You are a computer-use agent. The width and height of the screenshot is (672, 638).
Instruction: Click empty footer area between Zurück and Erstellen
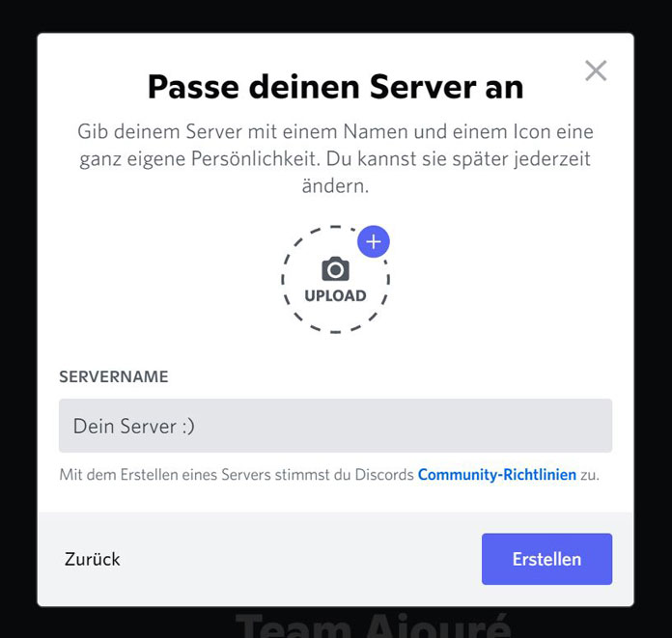point(300,559)
